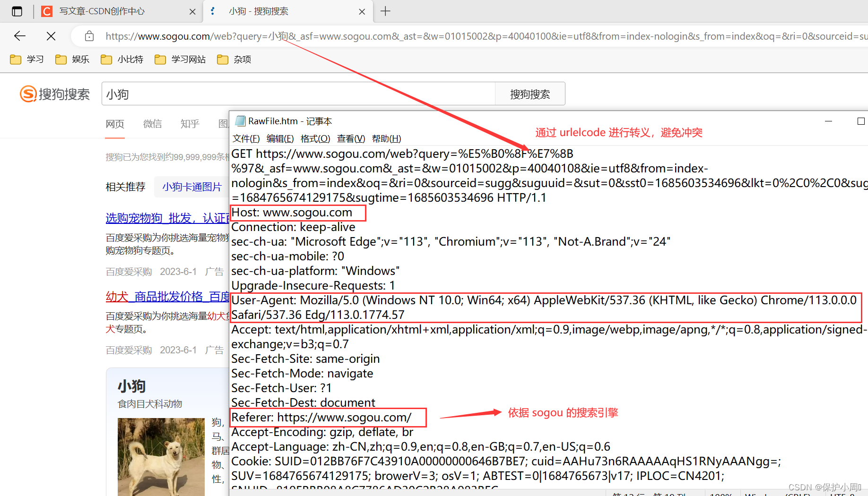
Task: Click the 小狗卡通图片 related suggestion
Action: point(191,187)
